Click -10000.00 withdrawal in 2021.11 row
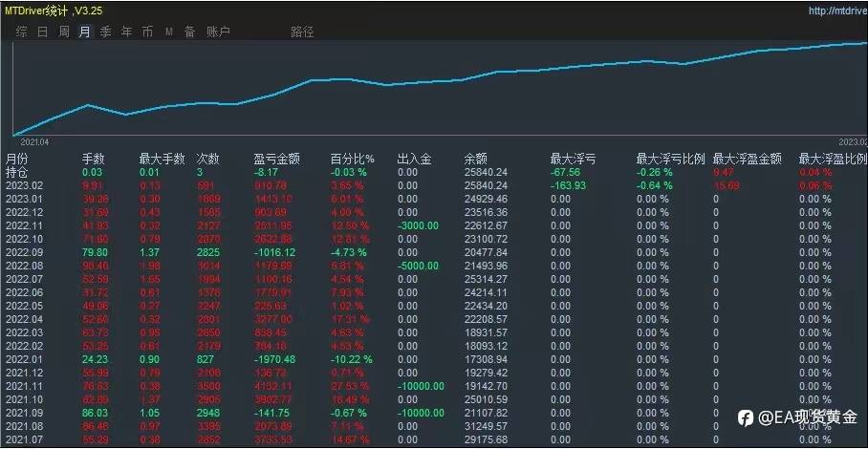This screenshot has height=449, width=868. (x=421, y=386)
